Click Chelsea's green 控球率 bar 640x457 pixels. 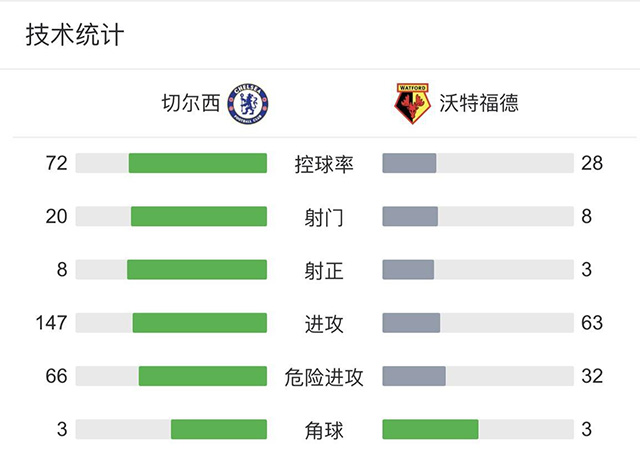tap(198, 163)
